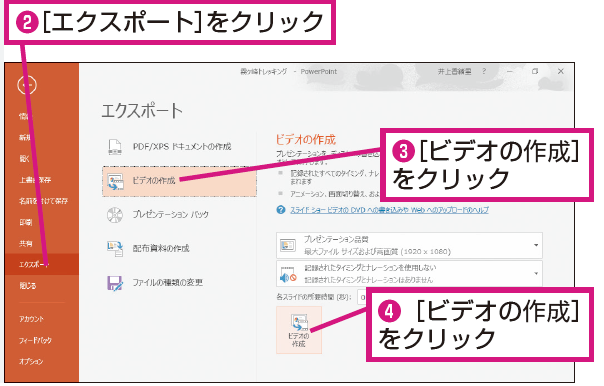Click the プレゼンテーション品質 option text
604x386 pixels.
pyautogui.click(x=336, y=239)
